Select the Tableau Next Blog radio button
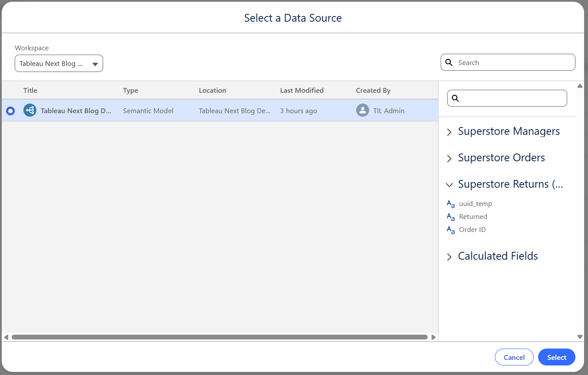The image size is (588, 375). [x=10, y=111]
